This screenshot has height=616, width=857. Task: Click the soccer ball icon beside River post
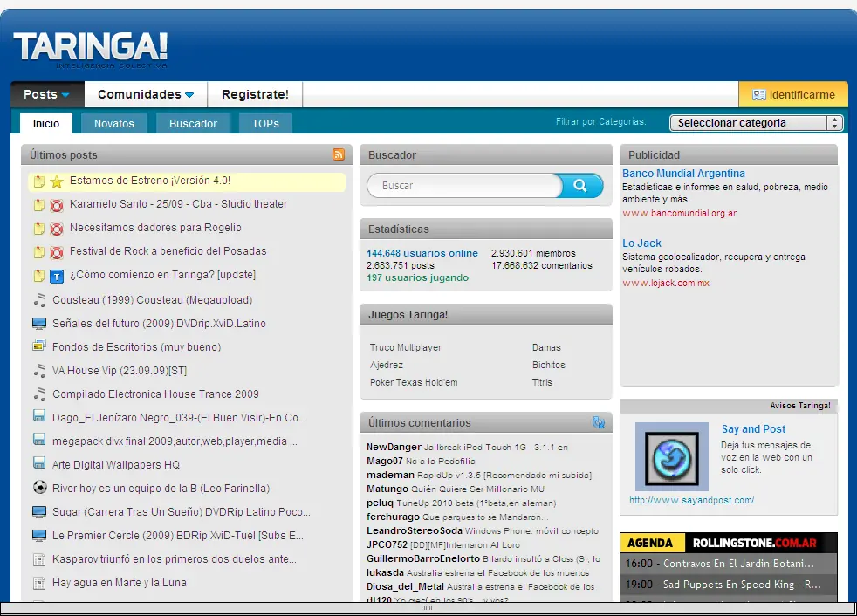click(x=39, y=488)
